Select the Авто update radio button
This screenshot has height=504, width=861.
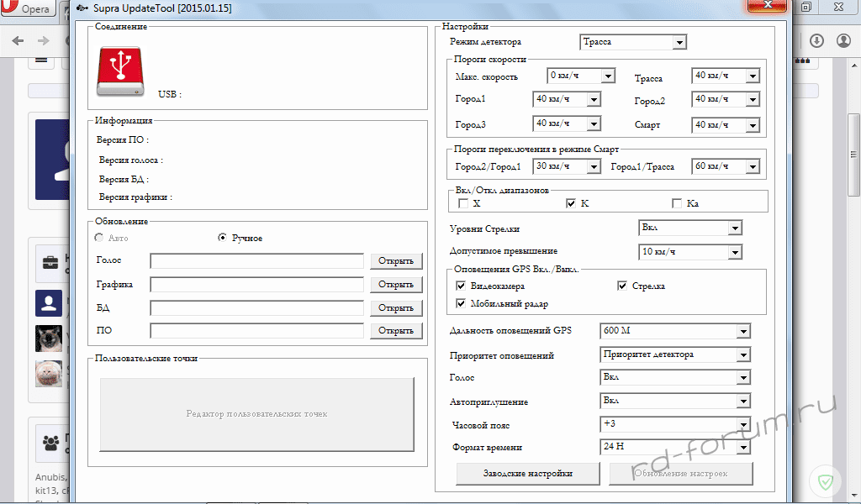click(x=99, y=238)
